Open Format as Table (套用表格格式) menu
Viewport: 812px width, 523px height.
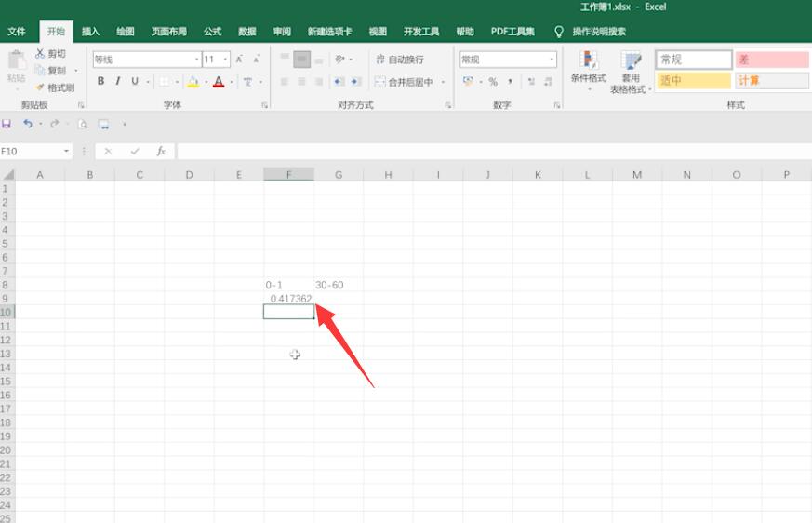631,72
